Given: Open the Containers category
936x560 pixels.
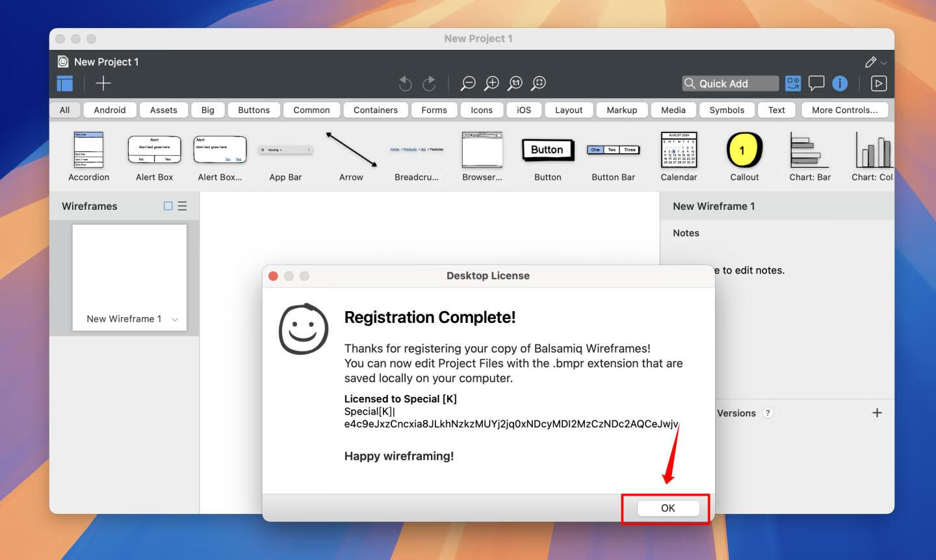Looking at the screenshot, I should coord(376,110).
